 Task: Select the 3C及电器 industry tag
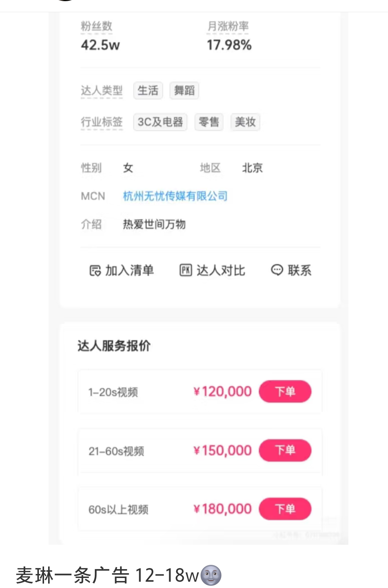click(160, 122)
